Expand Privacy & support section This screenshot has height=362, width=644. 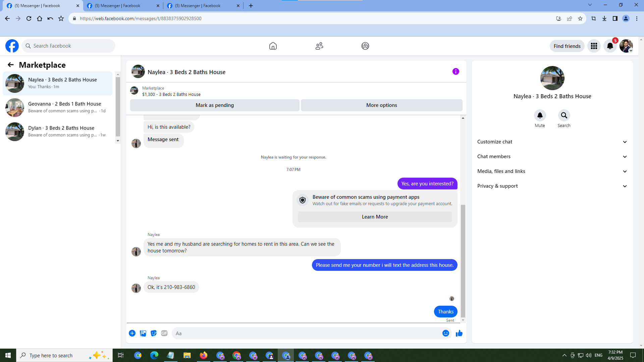tap(552, 186)
